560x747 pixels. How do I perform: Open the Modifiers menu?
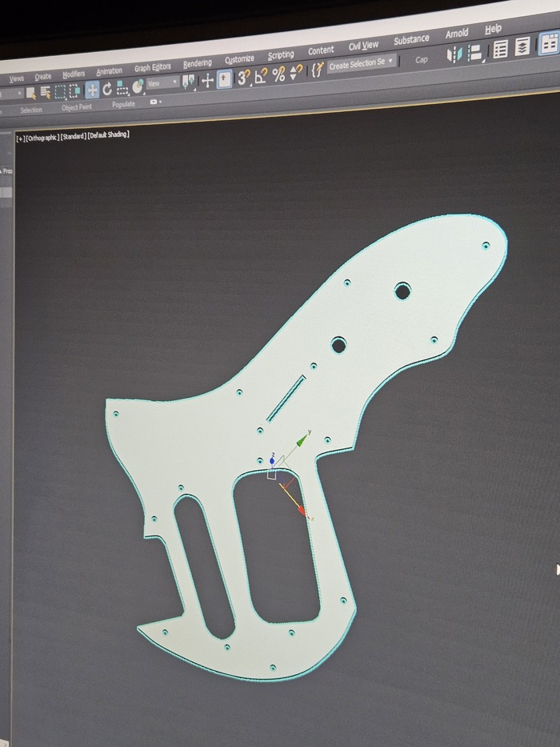pyautogui.click(x=73, y=74)
